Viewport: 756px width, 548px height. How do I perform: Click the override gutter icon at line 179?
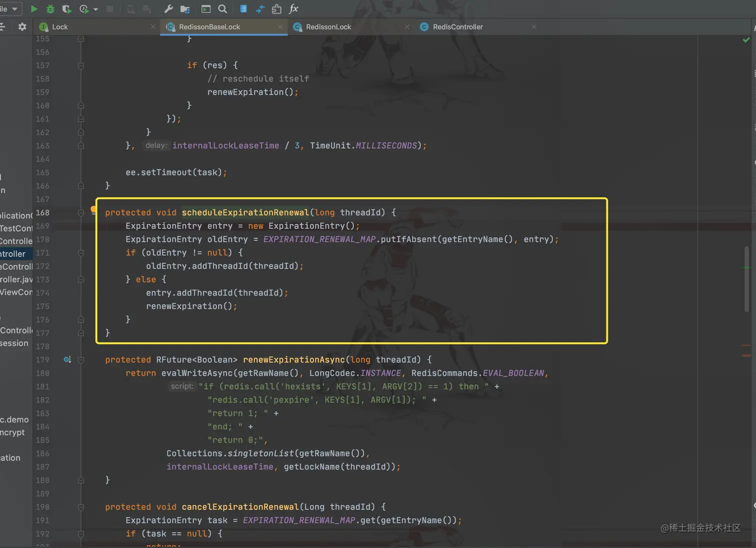pyautogui.click(x=67, y=360)
